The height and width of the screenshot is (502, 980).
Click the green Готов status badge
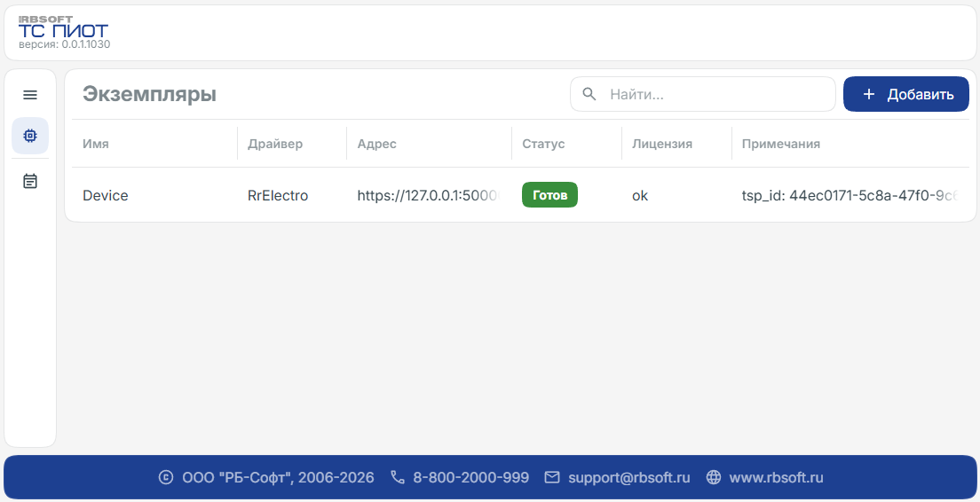[x=550, y=195]
